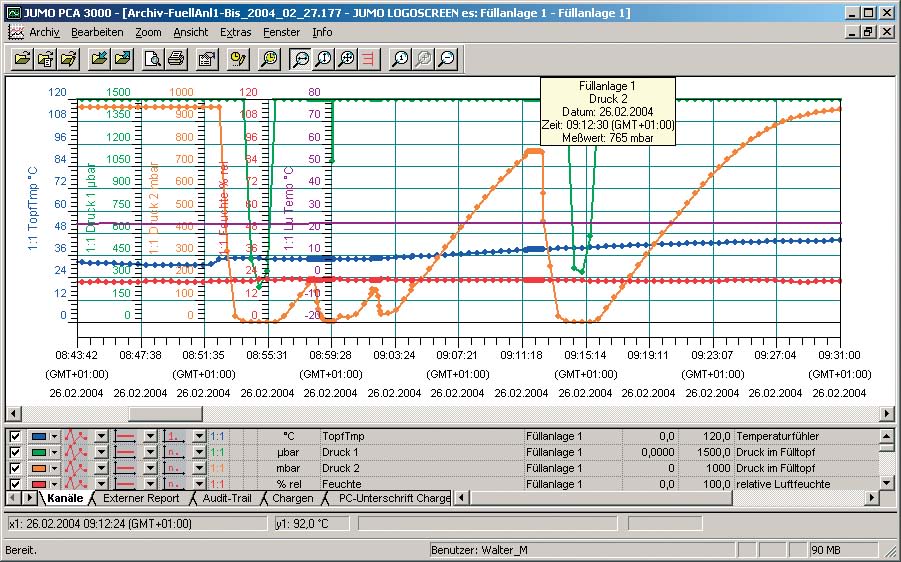This screenshot has height=562, width=901.
Task: Open the TopfTmp blue color dropdown
Action: (x=53, y=437)
